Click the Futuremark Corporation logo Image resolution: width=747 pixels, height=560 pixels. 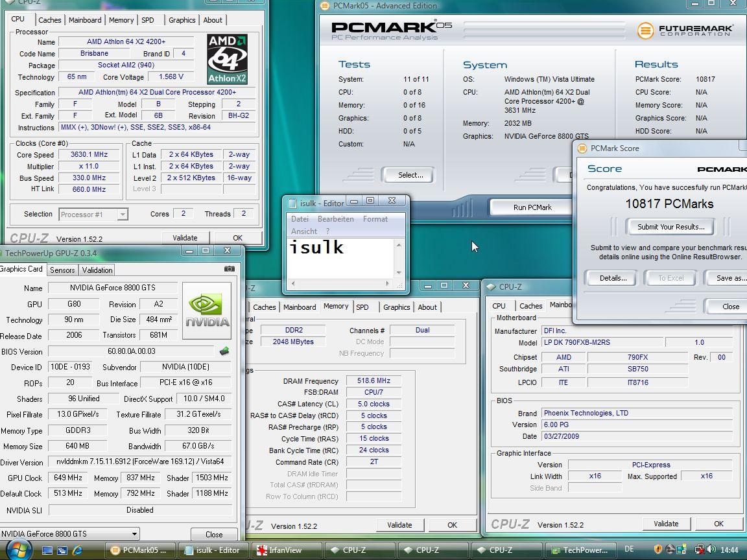(685, 30)
